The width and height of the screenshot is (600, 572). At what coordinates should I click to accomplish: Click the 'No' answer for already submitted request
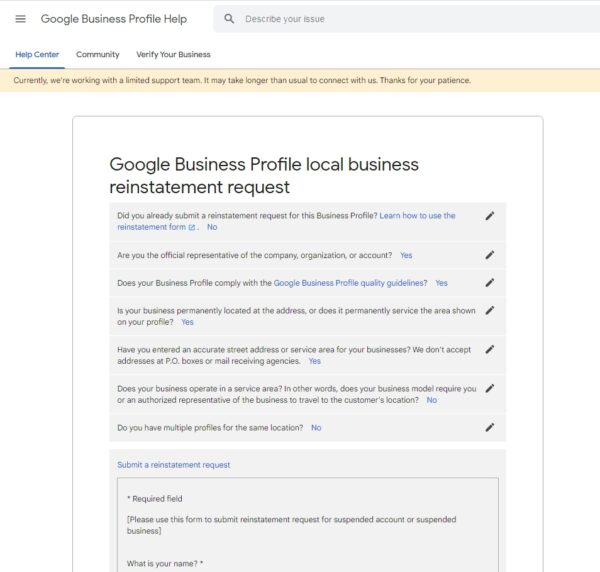coord(212,227)
